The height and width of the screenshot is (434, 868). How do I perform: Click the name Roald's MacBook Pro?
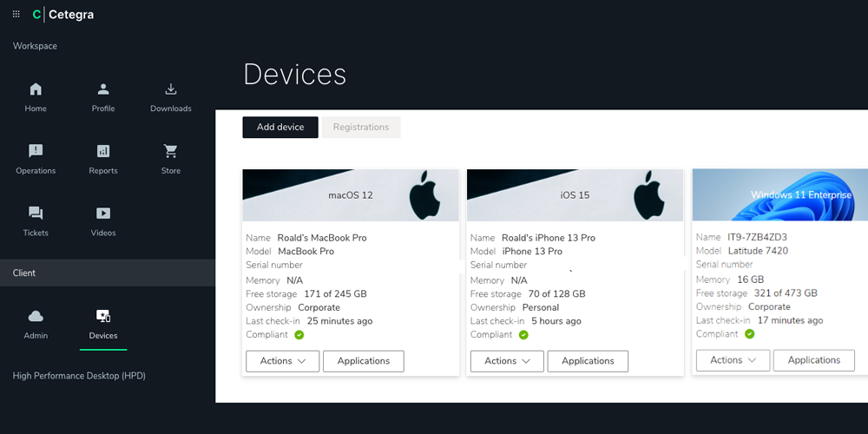(x=322, y=238)
